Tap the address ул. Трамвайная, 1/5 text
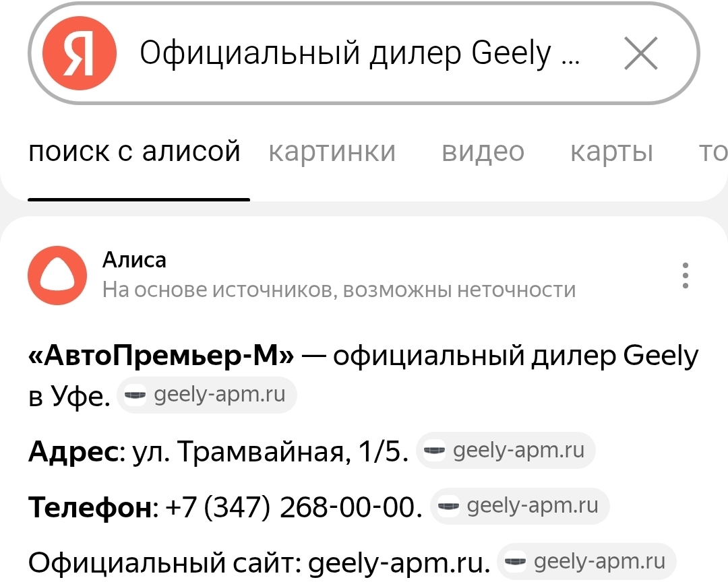 270,451
